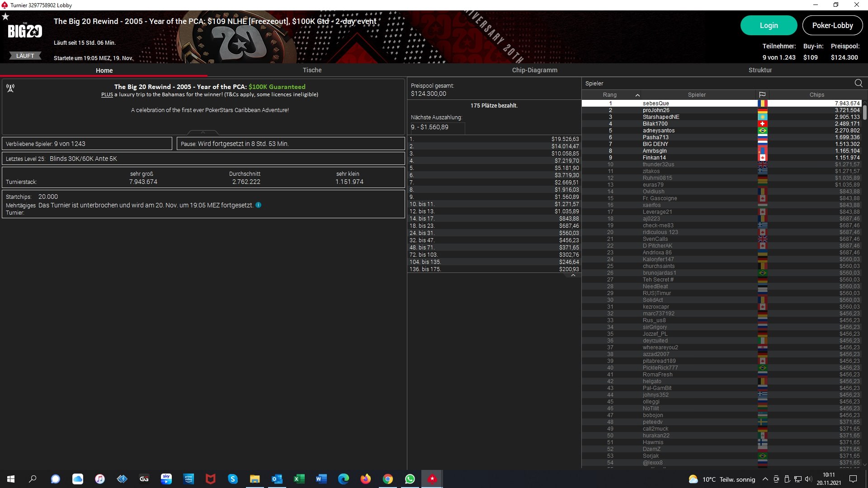
Task: Select player StarshapedNE row
Action: coord(722,117)
